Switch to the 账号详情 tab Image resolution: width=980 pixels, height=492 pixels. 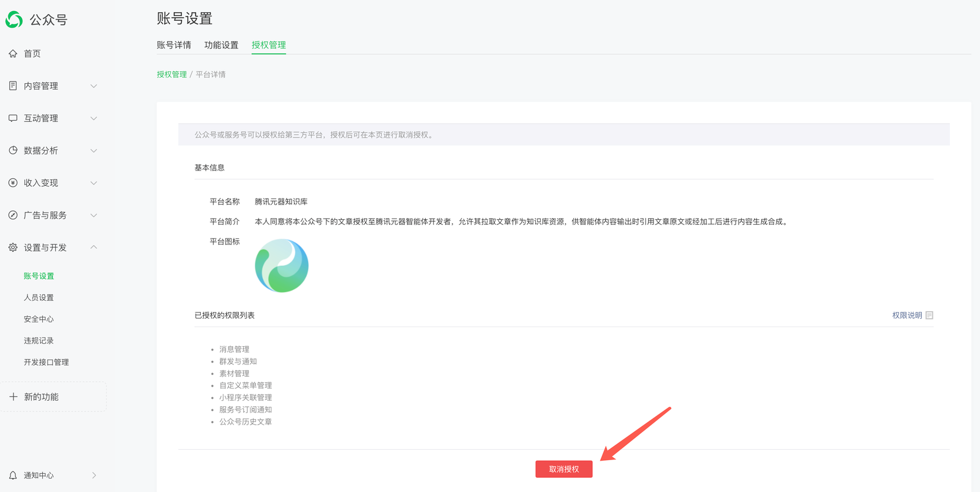pos(174,45)
